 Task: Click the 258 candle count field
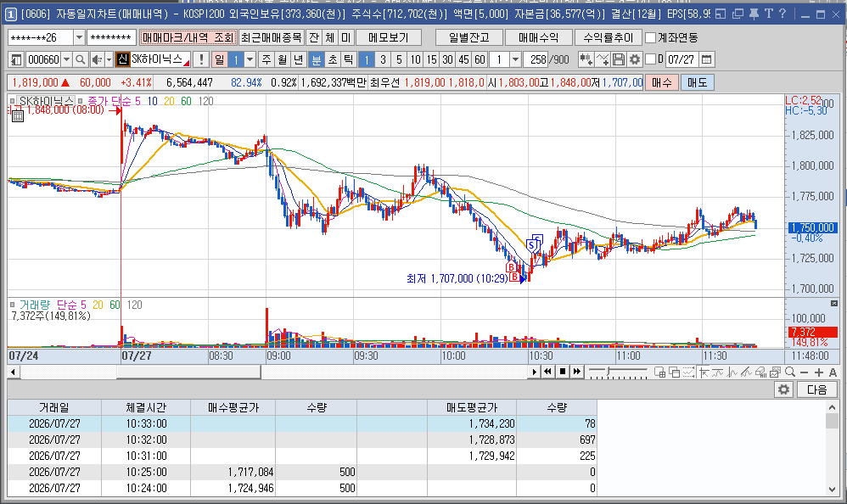click(536, 59)
